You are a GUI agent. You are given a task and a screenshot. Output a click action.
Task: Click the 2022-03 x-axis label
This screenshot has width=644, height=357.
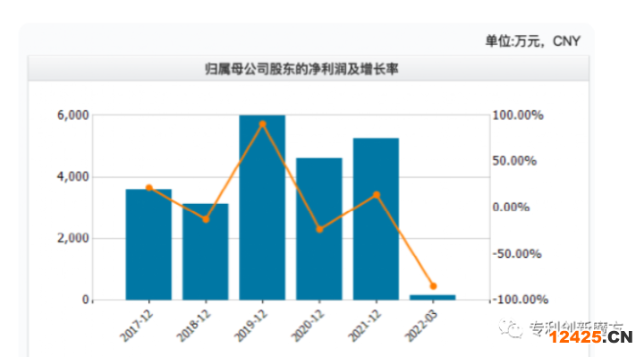point(421,326)
